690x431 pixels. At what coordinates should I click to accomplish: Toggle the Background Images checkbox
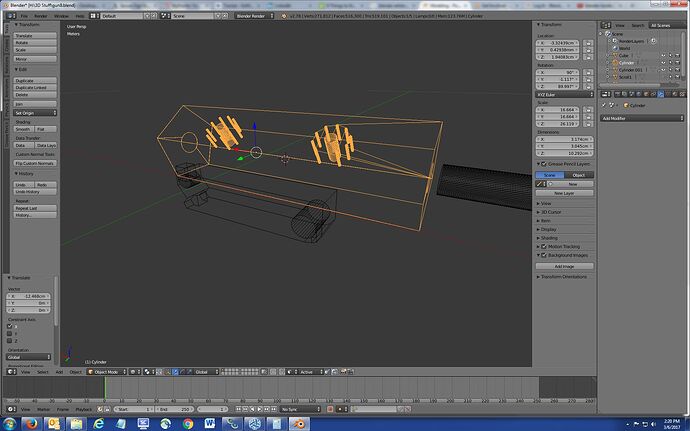point(544,255)
